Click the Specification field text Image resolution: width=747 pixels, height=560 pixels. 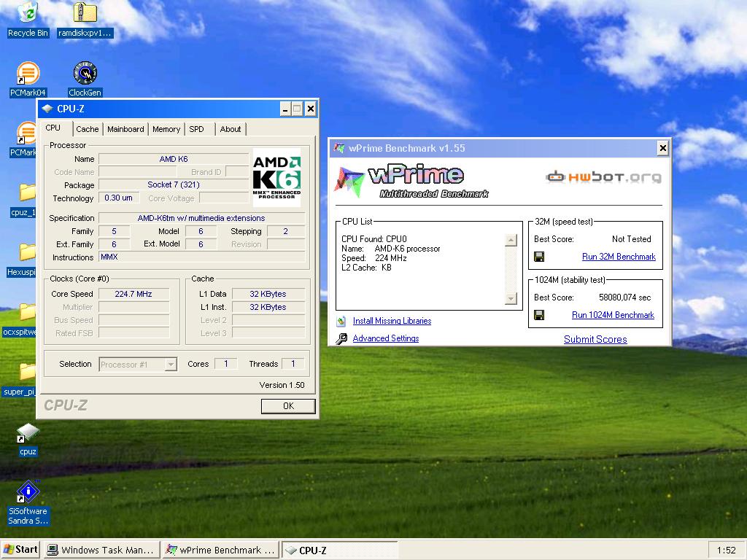coord(201,218)
